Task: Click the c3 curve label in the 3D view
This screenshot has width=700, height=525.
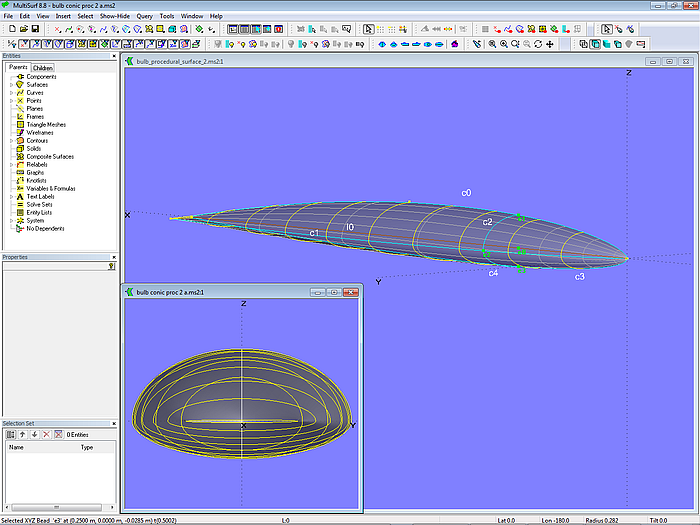Action: (x=579, y=276)
